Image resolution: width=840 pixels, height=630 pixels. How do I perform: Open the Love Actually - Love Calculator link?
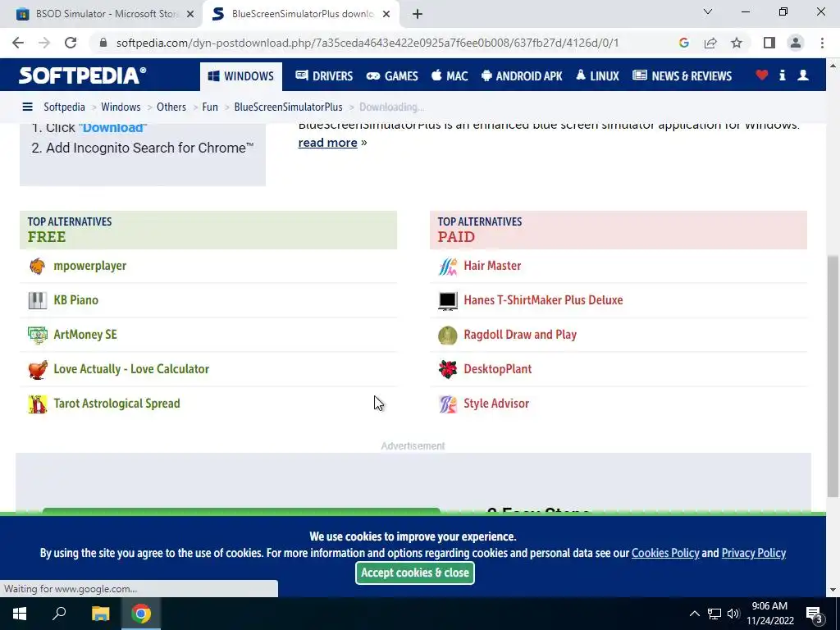tap(131, 369)
